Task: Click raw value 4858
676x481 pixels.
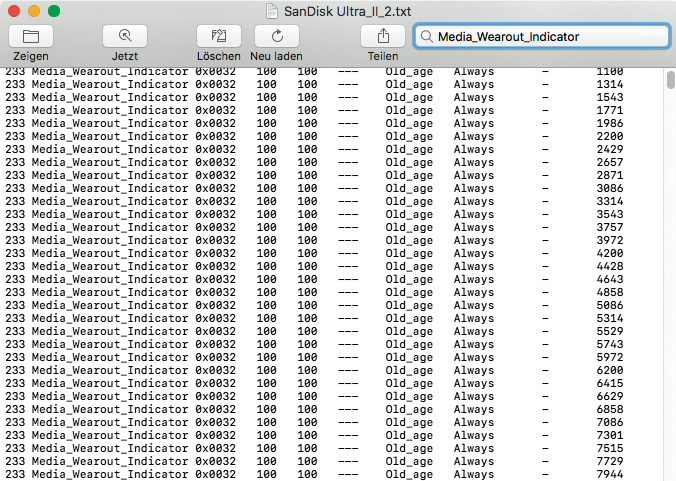Action: 610,292
